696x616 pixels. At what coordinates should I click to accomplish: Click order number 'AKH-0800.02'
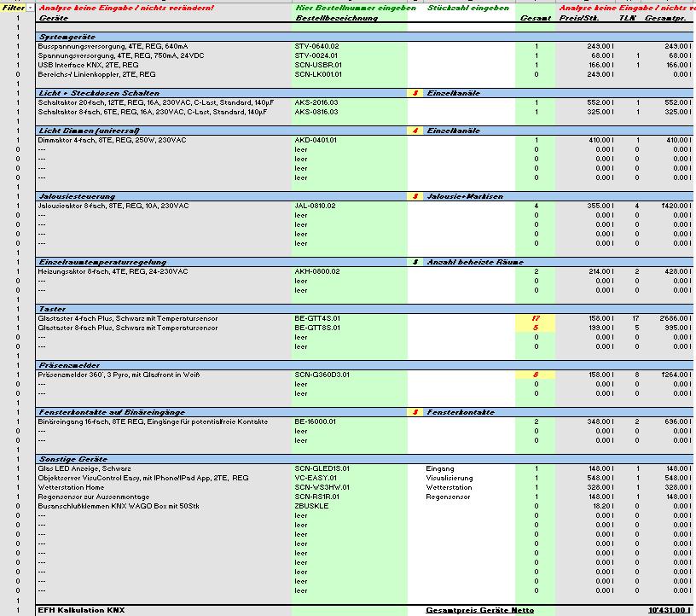pyautogui.click(x=317, y=271)
